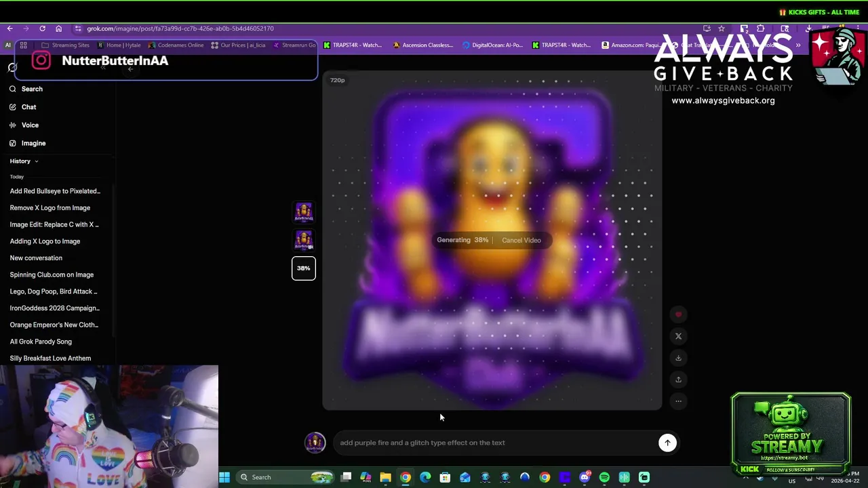The width and height of the screenshot is (868, 488).
Task: Open Chat in the Grok sidebar
Action: click(24, 107)
